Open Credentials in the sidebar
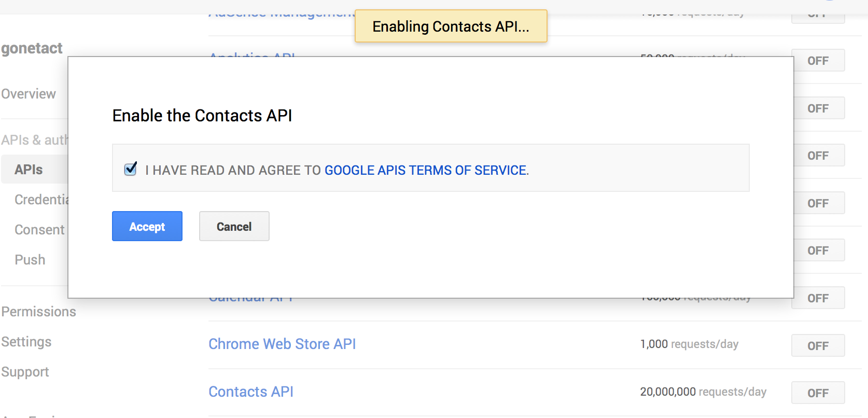 pyautogui.click(x=41, y=200)
